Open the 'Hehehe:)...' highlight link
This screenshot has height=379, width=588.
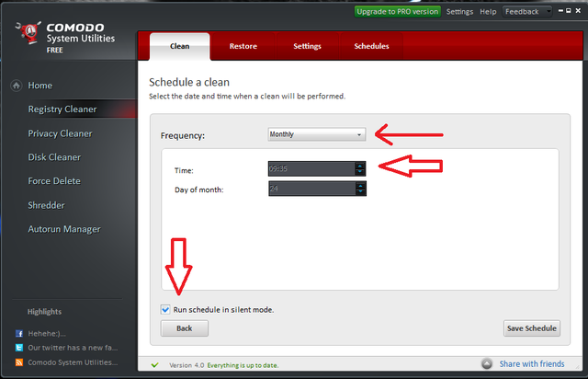pyautogui.click(x=47, y=334)
